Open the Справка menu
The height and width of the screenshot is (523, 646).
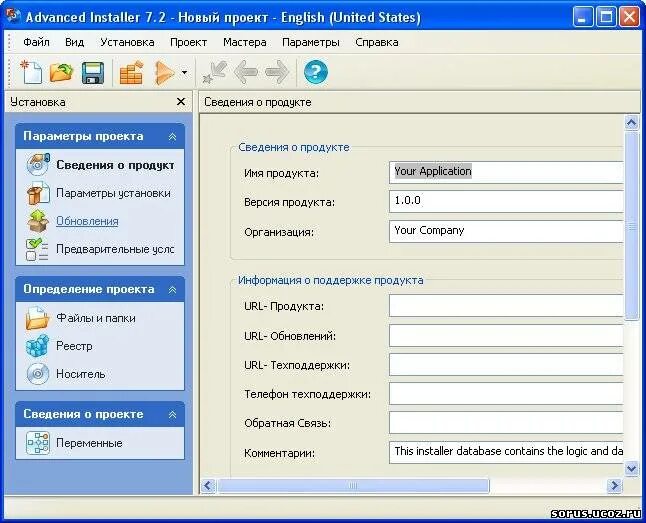coord(377,42)
